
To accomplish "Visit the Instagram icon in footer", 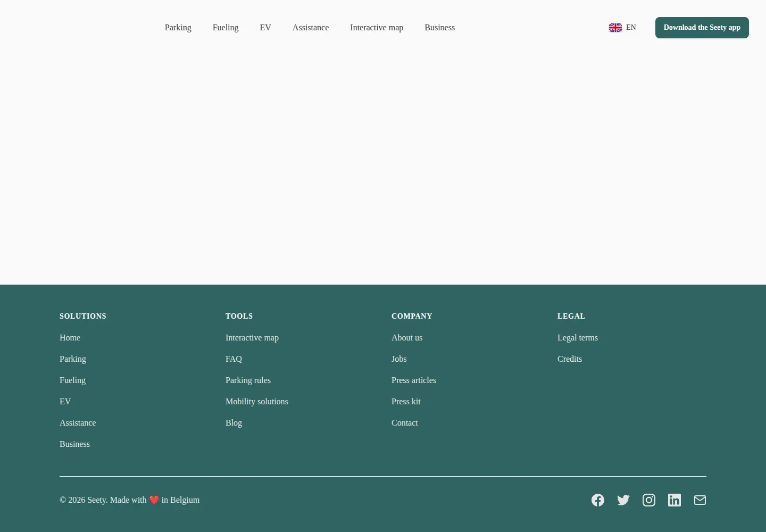I will 649,500.
